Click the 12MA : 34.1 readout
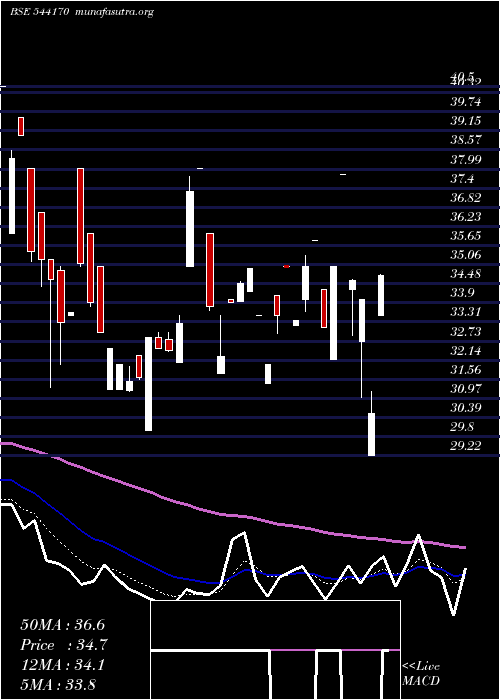This screenshot has width=500, height=700. coord(62,665)
